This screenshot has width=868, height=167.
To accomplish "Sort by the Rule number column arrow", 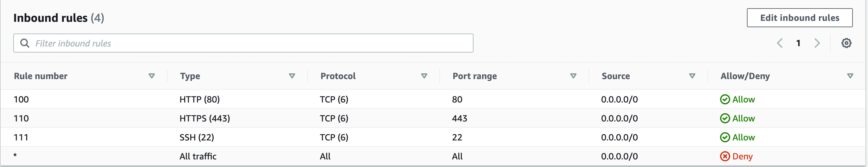I will [x=152, y=76].
